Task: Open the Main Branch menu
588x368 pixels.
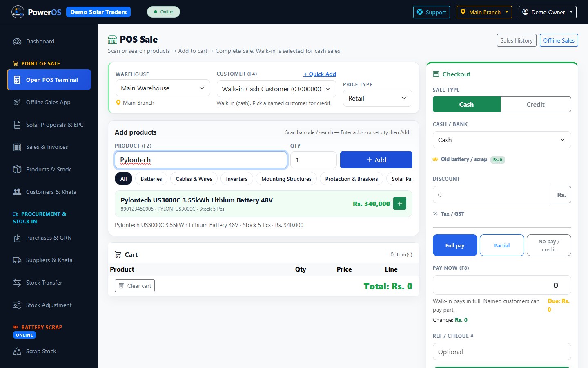Action: coord(484,12)
